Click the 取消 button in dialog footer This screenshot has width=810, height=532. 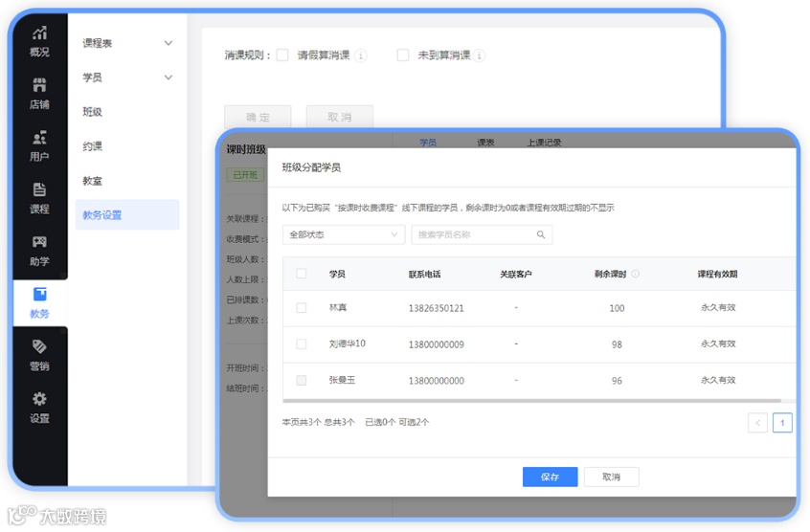point(612,477)
